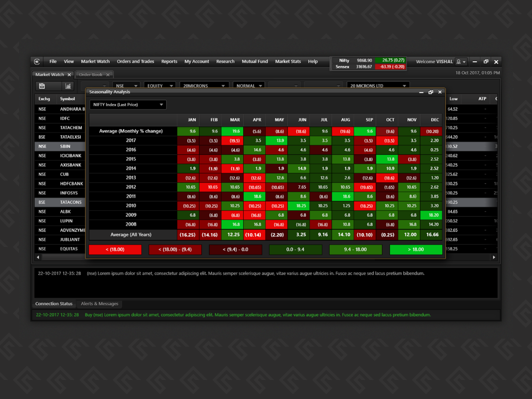Open the View menu
The image size is (532, 399).
(x=68, y=61)
